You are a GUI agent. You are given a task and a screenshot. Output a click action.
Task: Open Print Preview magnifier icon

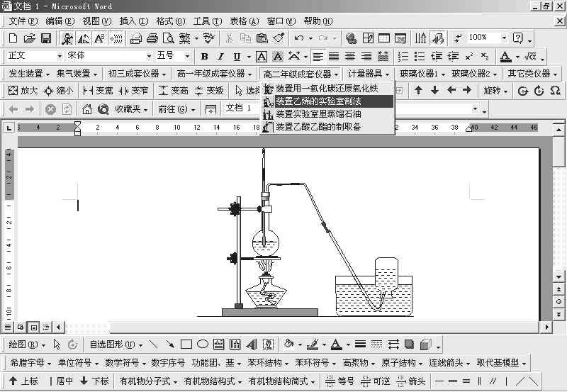168,38
